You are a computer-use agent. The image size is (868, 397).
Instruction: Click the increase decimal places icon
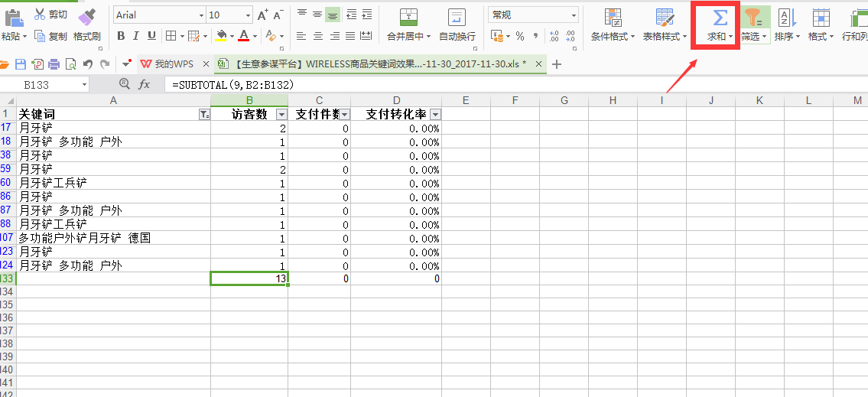pos(554,36)
